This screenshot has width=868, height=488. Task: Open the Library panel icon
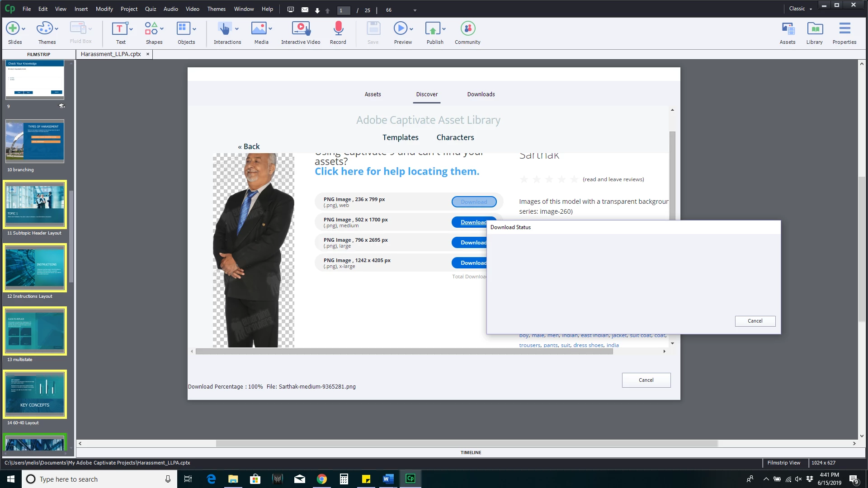tap(814, 28)
